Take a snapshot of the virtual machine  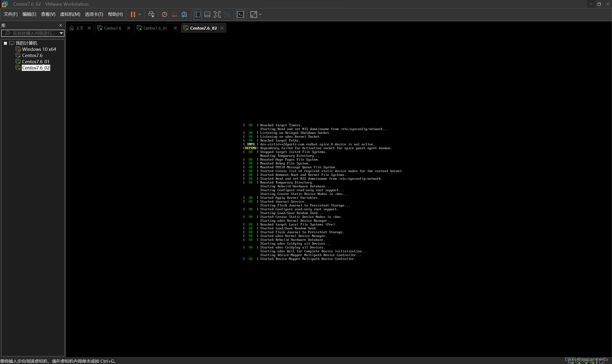[164, 15]
